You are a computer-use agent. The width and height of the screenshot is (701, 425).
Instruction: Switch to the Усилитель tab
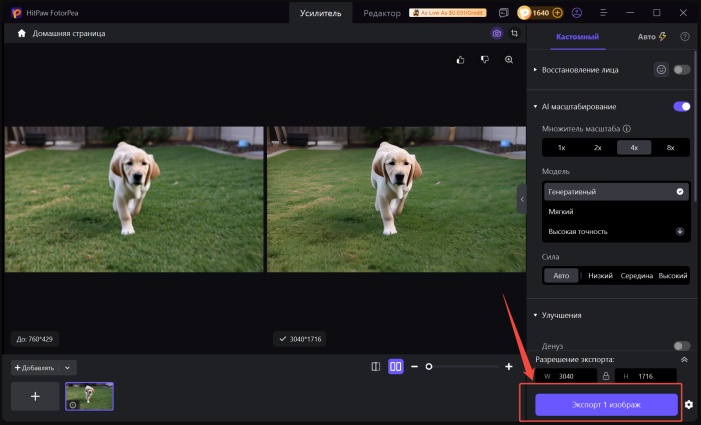pos(321,13)
